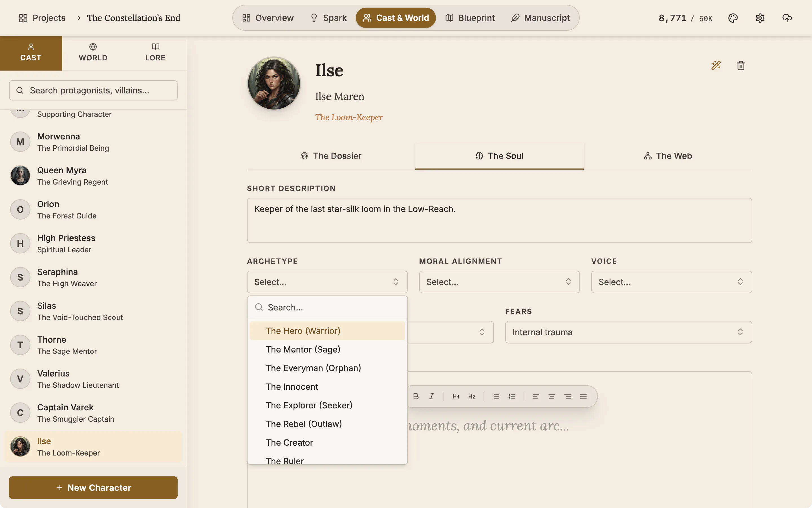Open the LORE sidebar tab
This screenshot has height=508, width=812.
coord(155,53)
